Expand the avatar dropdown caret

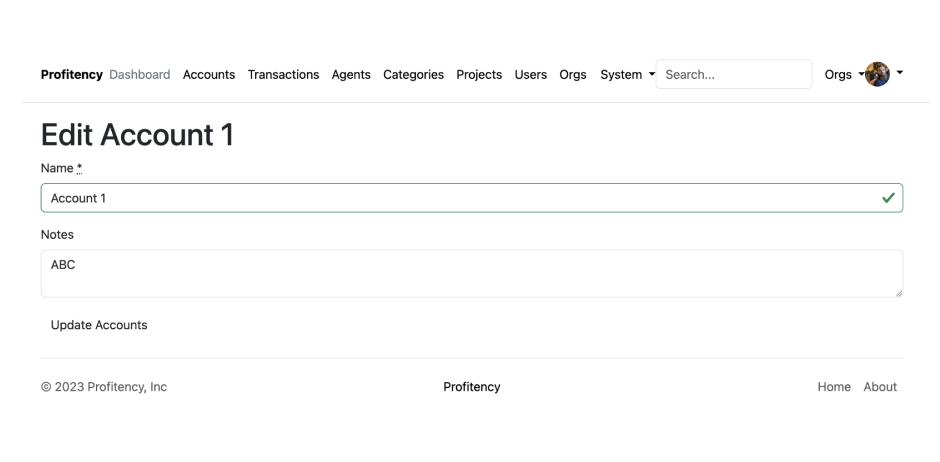coord(900,73)
